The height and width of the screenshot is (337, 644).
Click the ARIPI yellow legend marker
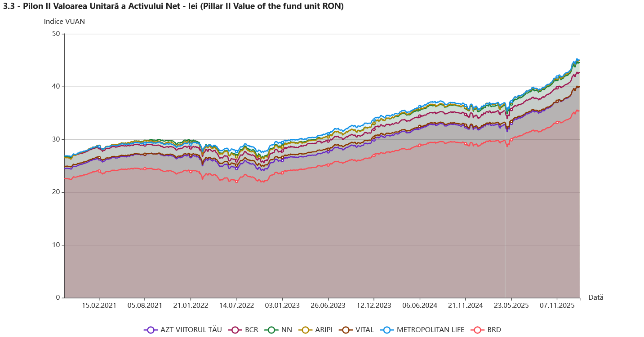[306, 330]
